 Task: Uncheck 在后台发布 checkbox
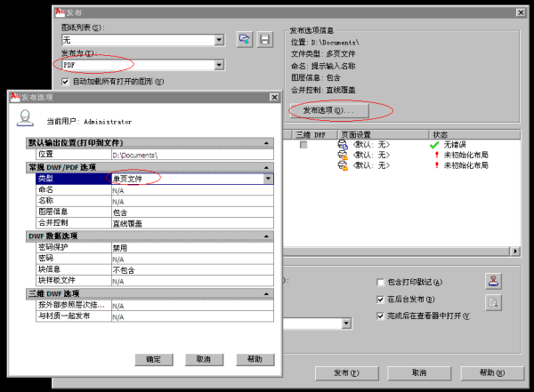pos(380,300)
